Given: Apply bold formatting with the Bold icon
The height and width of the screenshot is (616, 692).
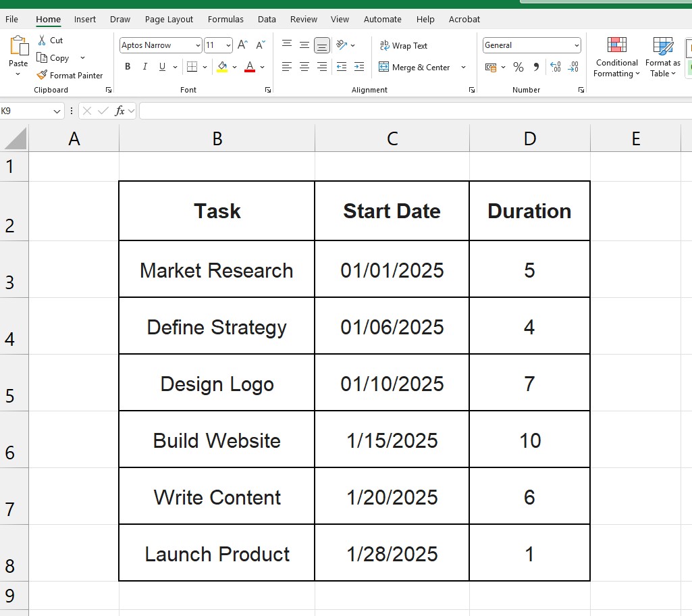Looking at the screenshot, I should click(x=127, y=66).
